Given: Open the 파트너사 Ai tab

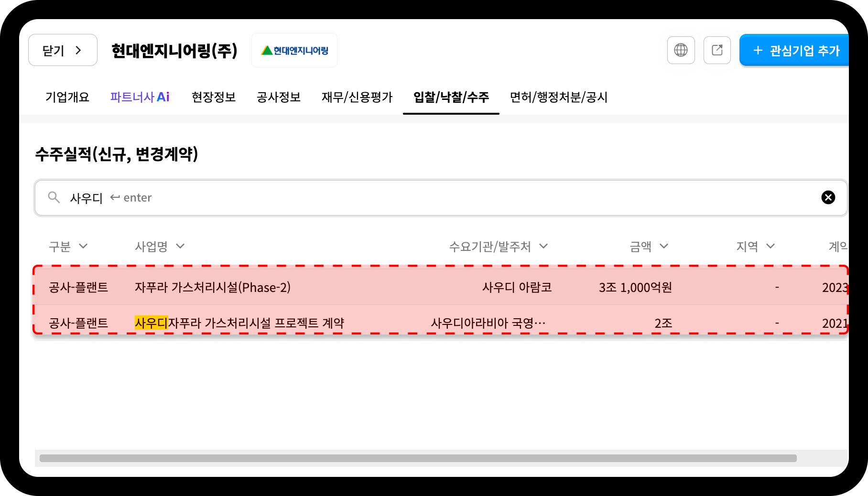Looking at the screenshot, I should (x=140, y=97).
